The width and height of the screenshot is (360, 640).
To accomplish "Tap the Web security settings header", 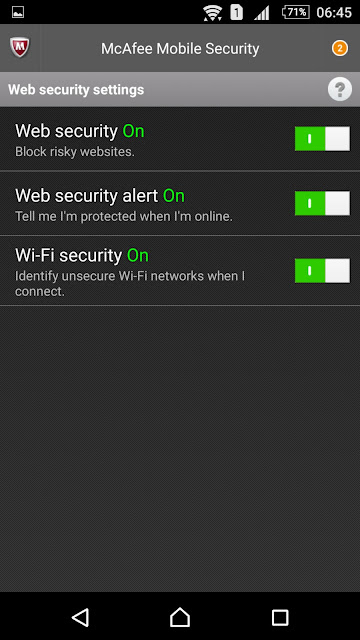I will 76,89.
